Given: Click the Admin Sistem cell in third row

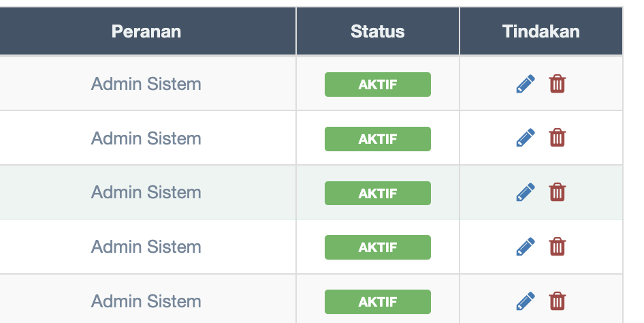Looking at the screenshot, I should 146,193.
